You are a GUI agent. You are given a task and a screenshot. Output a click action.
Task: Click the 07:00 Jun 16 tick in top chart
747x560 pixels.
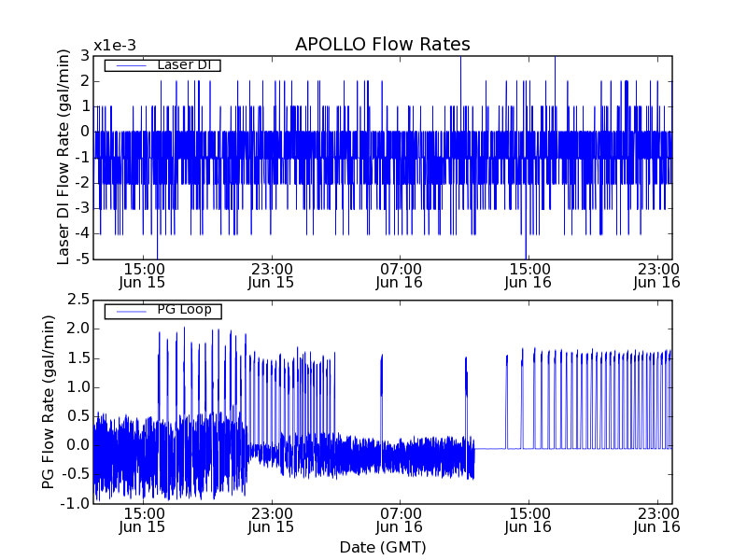(401, 274)
